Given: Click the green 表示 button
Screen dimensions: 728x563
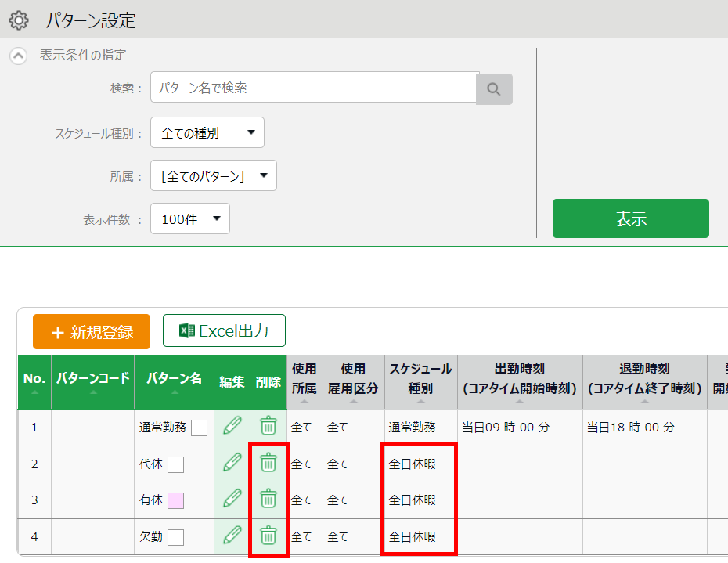Looking at the screenshot, I should click(x=630, y=218).
